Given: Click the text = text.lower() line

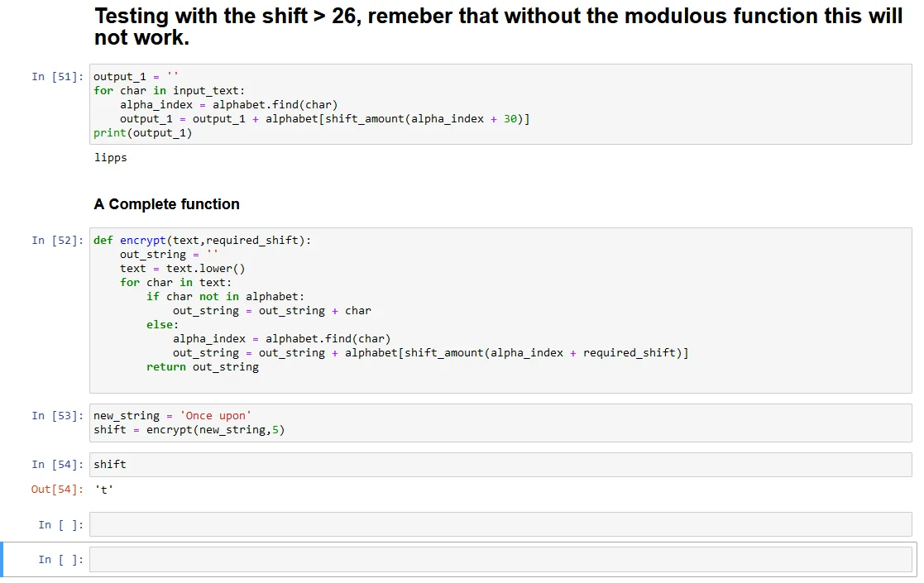Looking at the screenshot, I should click(x=182, y=269).
